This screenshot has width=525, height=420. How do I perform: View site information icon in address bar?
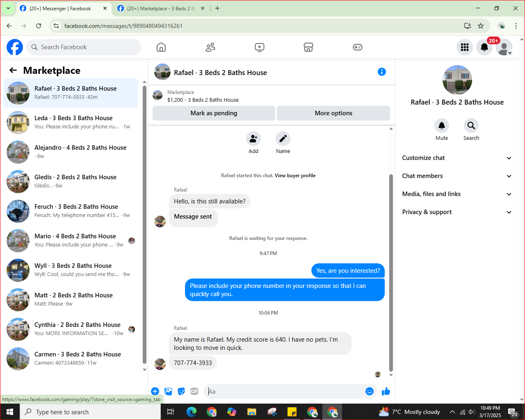tap(57, 26)
